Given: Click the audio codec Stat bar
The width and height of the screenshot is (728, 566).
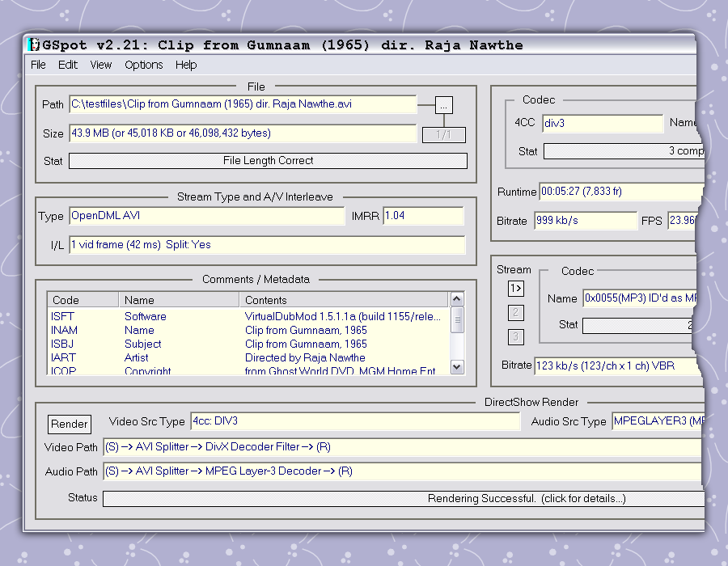Looking at the screenshot, I should coord(637,325).
